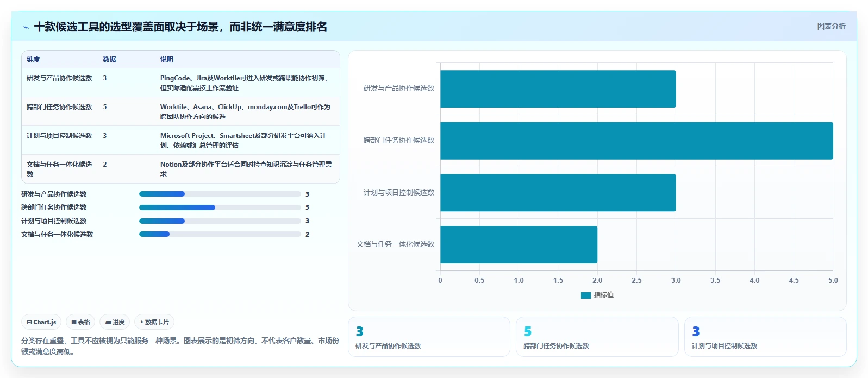Click the chart bar for 研发与产品协作候选数
This screenshot has height=378, width=868.
pos(558,89)
